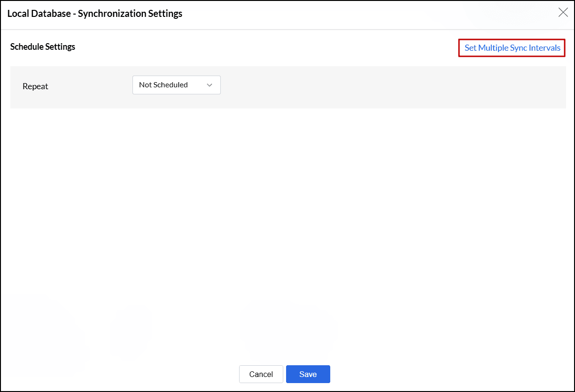The width and height of the screenshot is (575, 392).
Task: Select the Not Scheduled text in dropdown
Action: coord(163,85)
